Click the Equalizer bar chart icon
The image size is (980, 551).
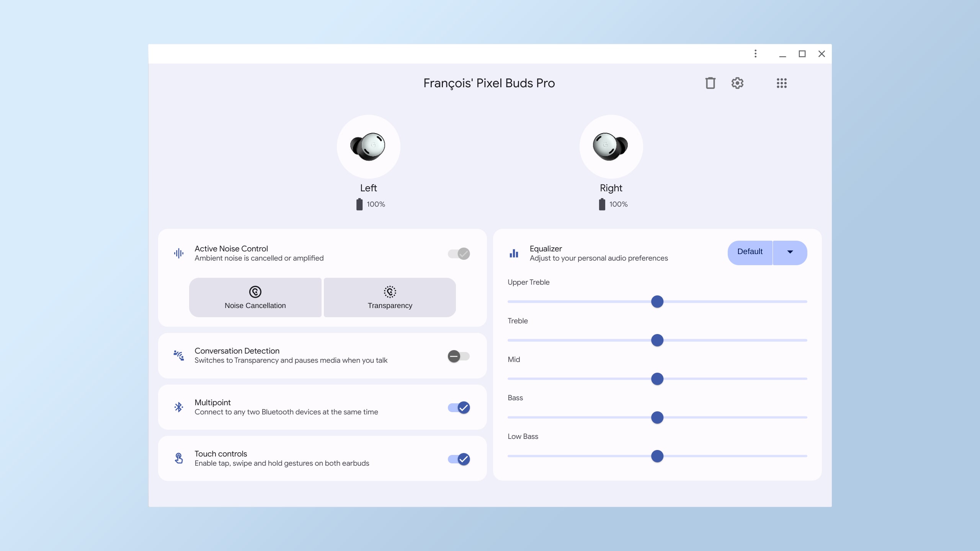pyautogui.click(x=514, y=253)
